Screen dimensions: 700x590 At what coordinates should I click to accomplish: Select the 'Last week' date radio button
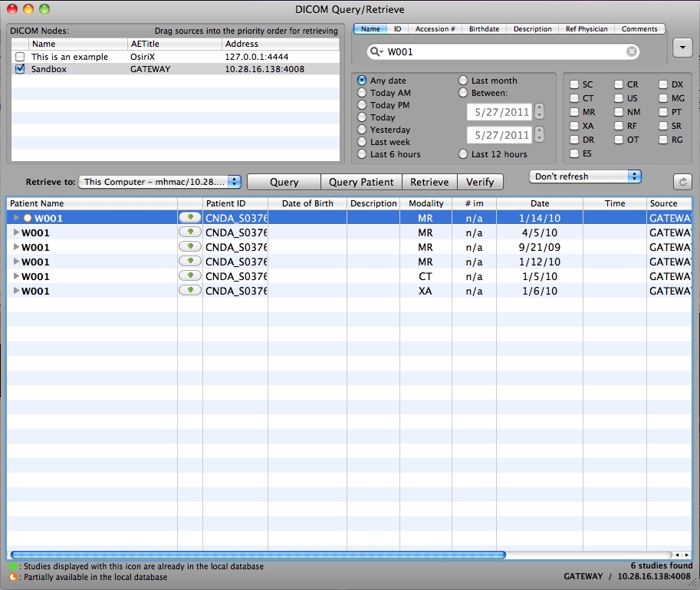(x=362, y=142)
